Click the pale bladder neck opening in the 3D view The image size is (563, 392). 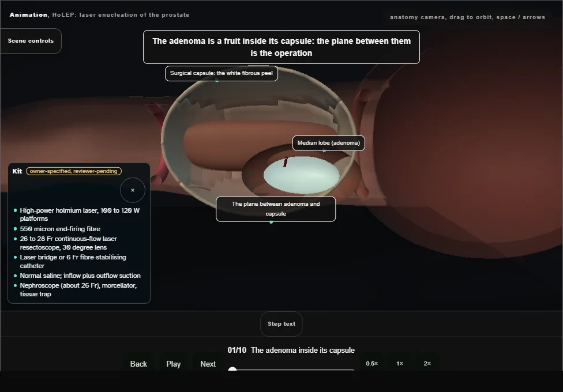pyautogui.click(x=302, y=175)
